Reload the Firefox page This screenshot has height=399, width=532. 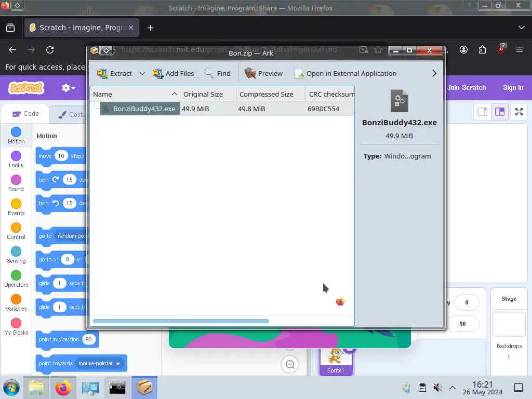pyautogui.click(x=50, y=50)
